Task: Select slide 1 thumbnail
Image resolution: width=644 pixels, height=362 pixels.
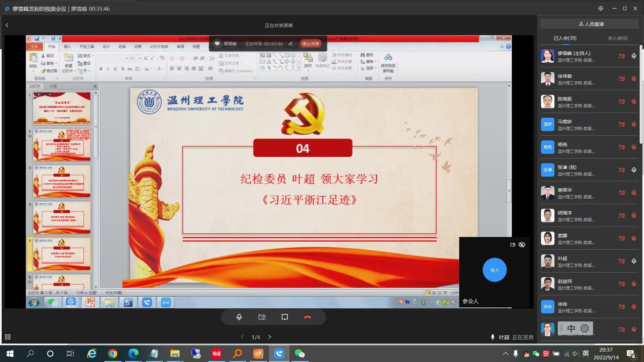Action: pyautogui.click(x=62, y=108)
